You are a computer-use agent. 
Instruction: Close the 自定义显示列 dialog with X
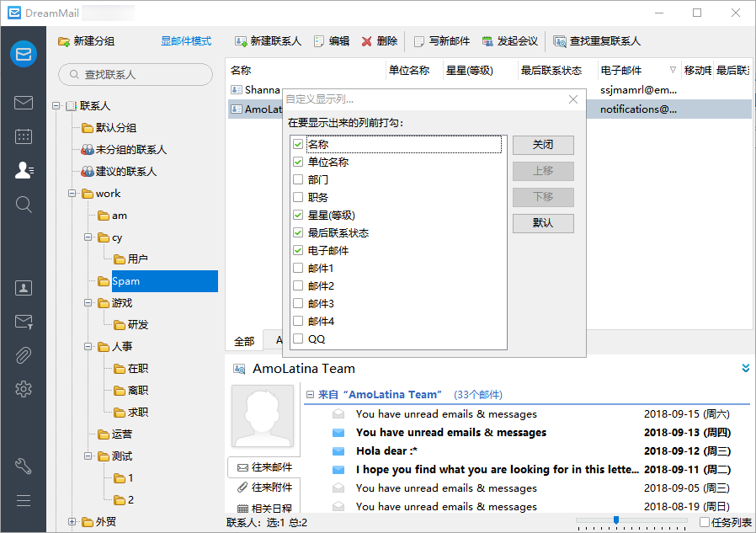(x=572, y=99)
